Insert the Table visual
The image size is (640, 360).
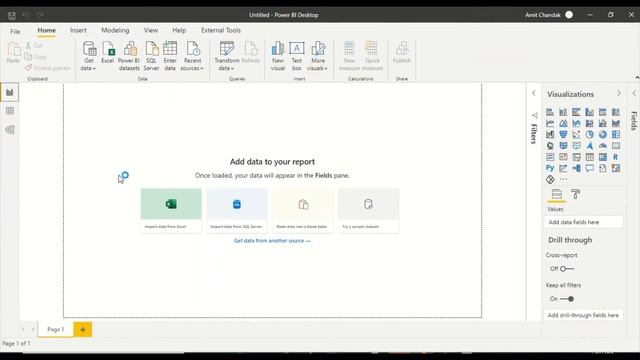point(589,157)
